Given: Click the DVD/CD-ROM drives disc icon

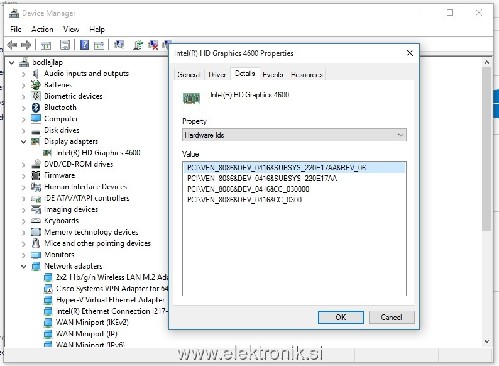Looking at the screenshot, I should pyautogui.click(x=36, y=164).
